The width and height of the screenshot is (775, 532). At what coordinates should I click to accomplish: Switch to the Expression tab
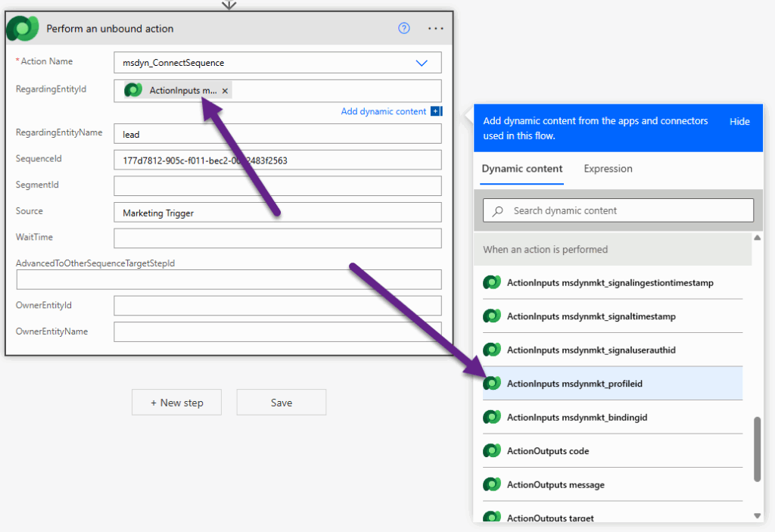pos(608,169)
